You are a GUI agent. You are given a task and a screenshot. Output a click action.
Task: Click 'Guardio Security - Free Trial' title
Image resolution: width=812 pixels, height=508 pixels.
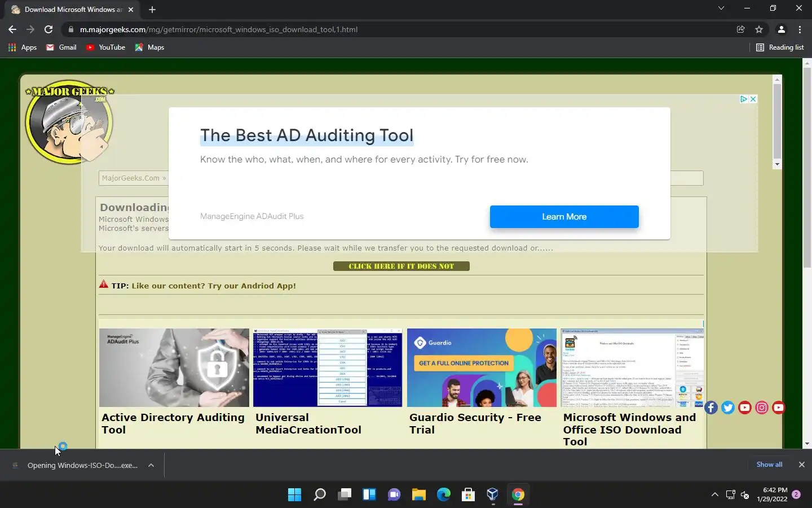point(475,423)
